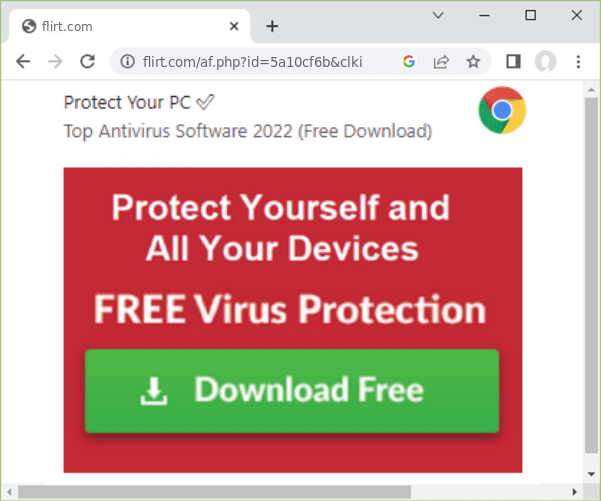Viewport: 601px width, 501px height.
Task: Share this page via share icon
Action: 441,61
